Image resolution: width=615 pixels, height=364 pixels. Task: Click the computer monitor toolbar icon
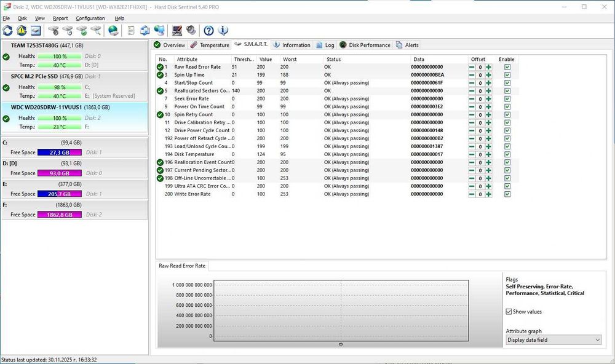(177, 30)
